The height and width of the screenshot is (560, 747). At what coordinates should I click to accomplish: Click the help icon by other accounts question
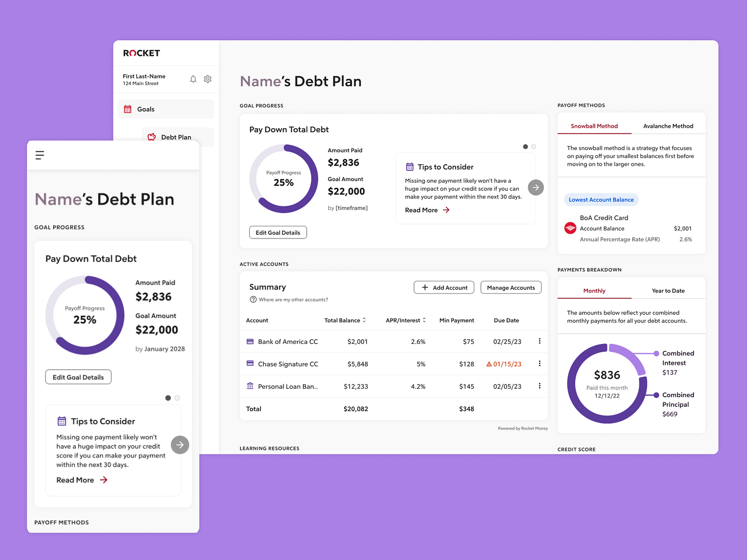(x=253, y=300)
